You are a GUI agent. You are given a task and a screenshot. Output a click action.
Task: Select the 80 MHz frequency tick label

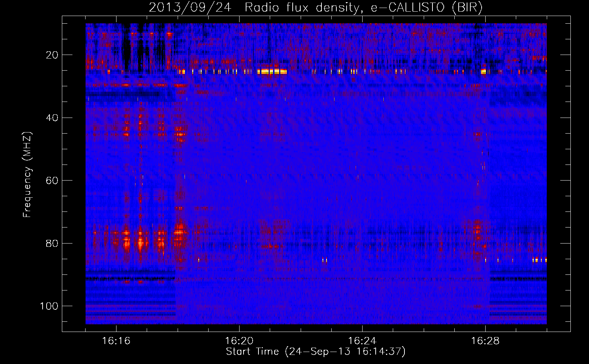(x=52, y=243)
